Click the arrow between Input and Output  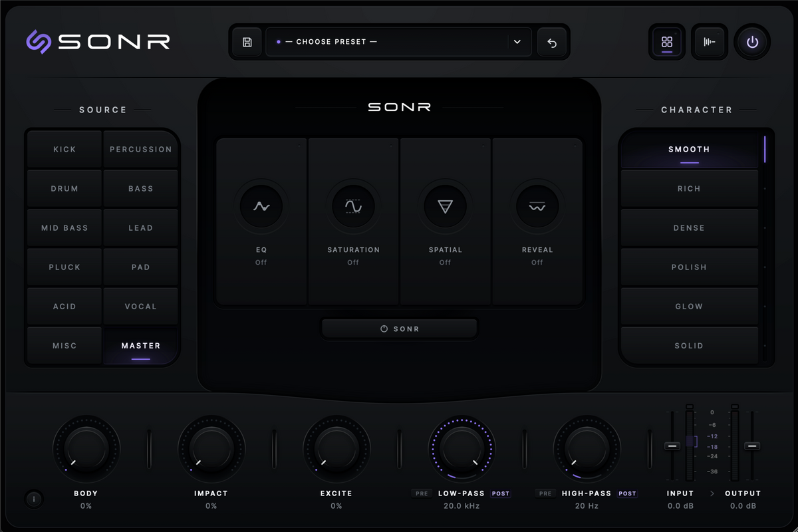[712, 493]
